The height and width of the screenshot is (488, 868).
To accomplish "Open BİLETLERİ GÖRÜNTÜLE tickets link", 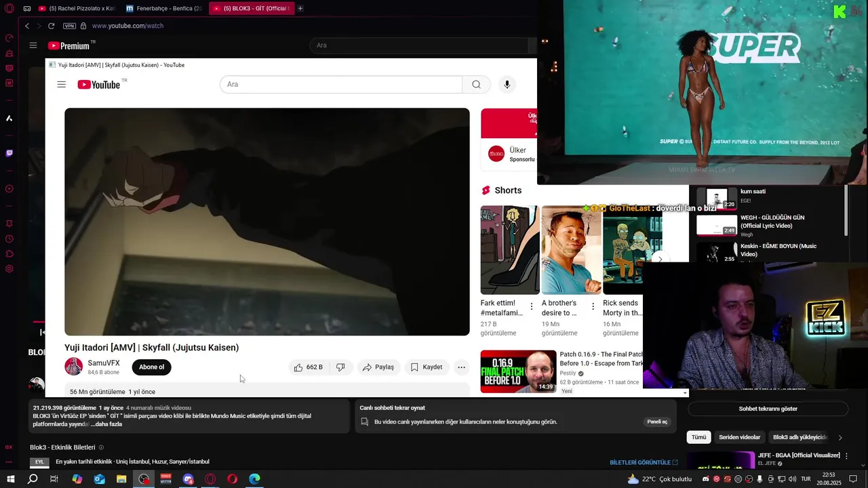I will pyautogui.click(x=644, y=462).
